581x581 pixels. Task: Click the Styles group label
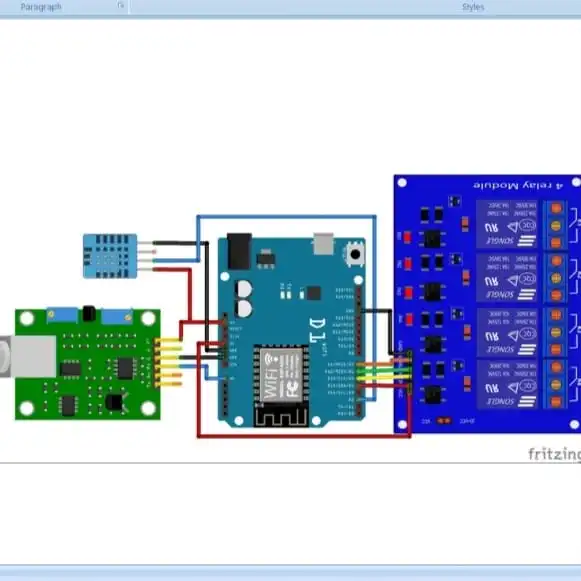click(x=473, y=7)
